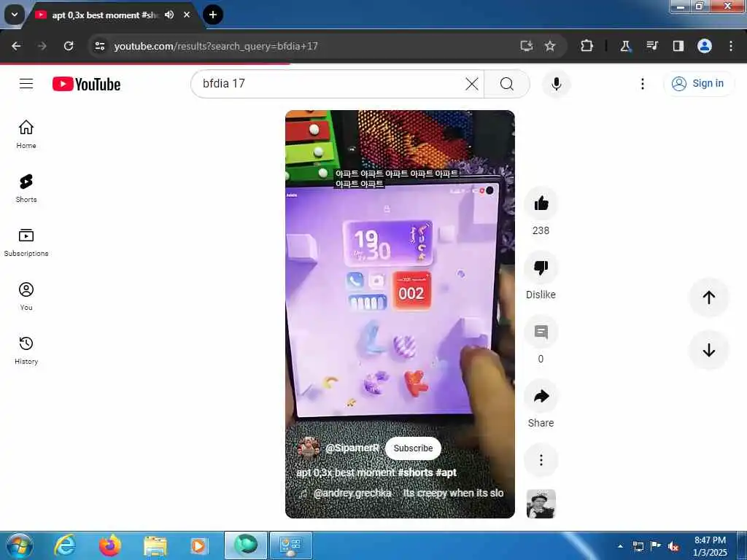Share this Short

(541, 396)
